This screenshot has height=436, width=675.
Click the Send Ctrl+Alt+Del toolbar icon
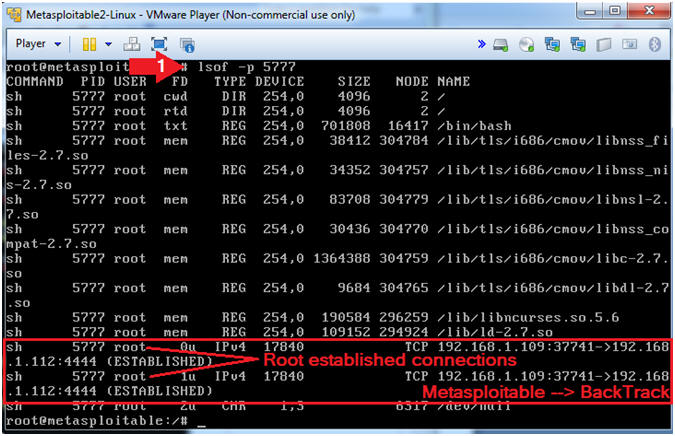click(132, 44)
